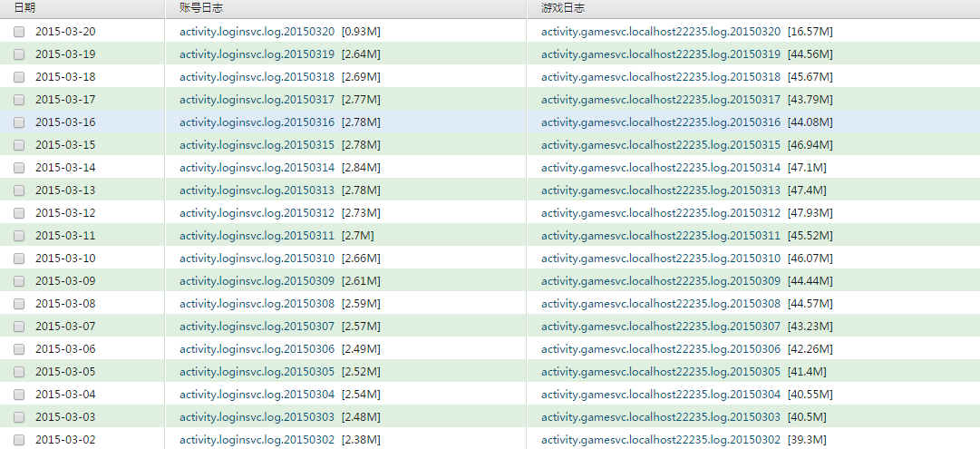
Task: Select the 2015-03-13 checkbox
Action: pos(19,190)
